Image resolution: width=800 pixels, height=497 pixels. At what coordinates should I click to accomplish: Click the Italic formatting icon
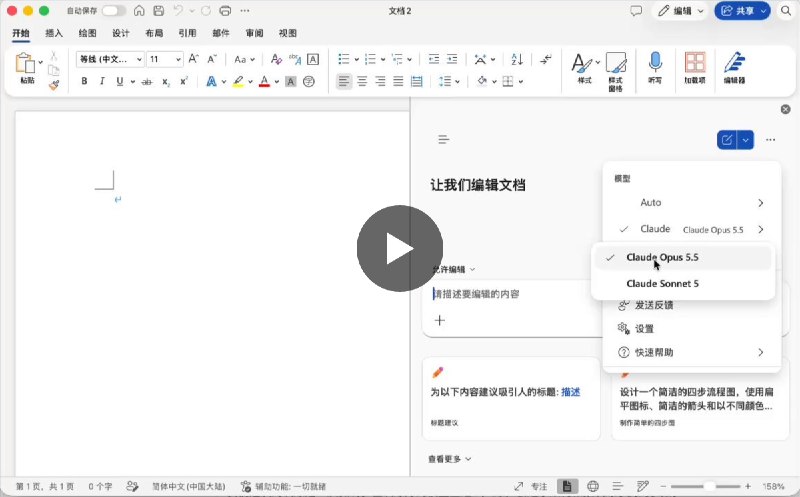point(102,81)
